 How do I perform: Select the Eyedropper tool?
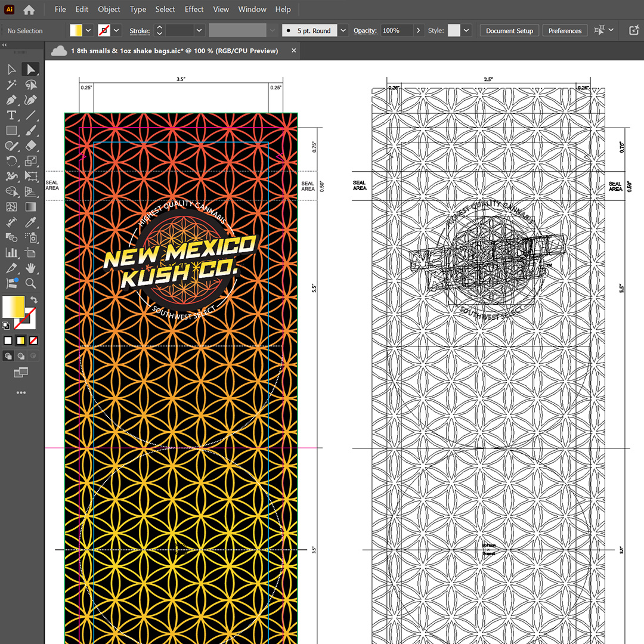(30, 222)
